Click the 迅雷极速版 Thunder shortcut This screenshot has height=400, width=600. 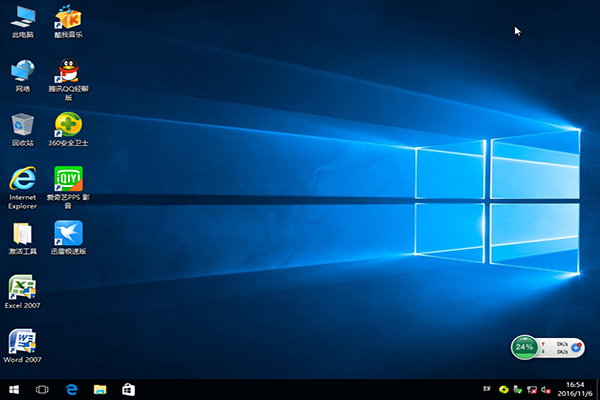[68, 238]
